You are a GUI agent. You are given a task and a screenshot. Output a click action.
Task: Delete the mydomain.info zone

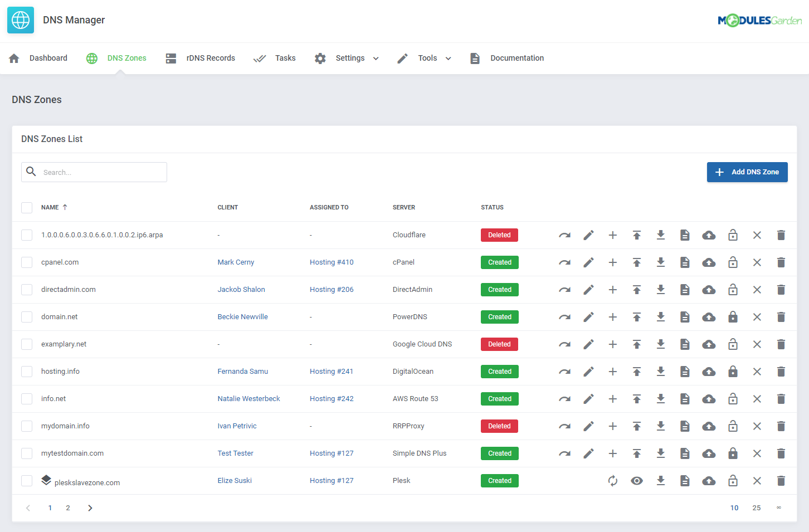tap(781, 426)
